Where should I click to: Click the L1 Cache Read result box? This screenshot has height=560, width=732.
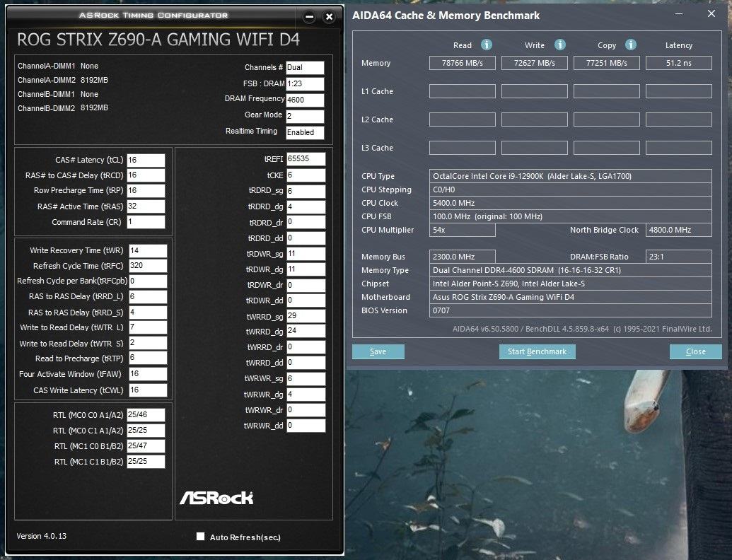[x=462, y=91]
